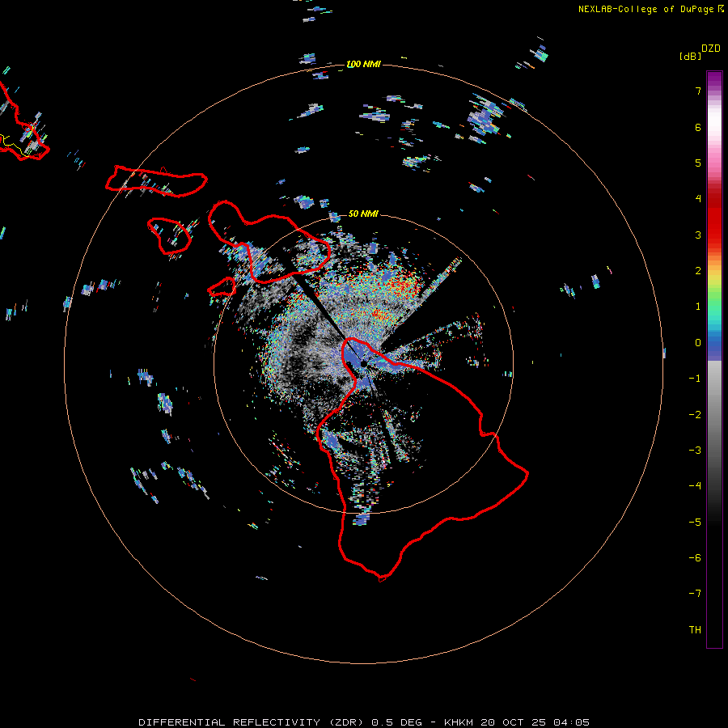Screen dimensions: 728x728
Task: Click the 0 value on the color scale
Action: [698, 343]
